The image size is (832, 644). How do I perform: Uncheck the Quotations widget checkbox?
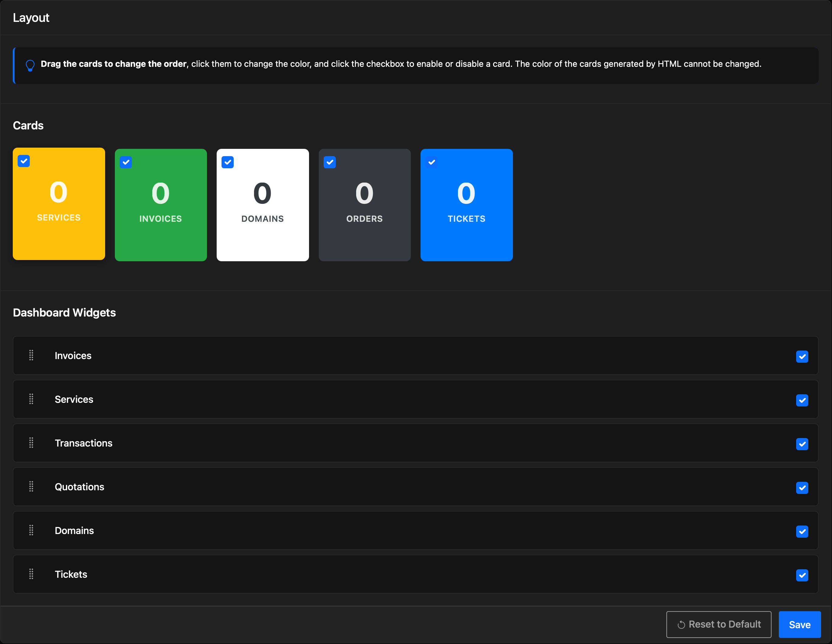pyautogui.click(x=802, y=488)
